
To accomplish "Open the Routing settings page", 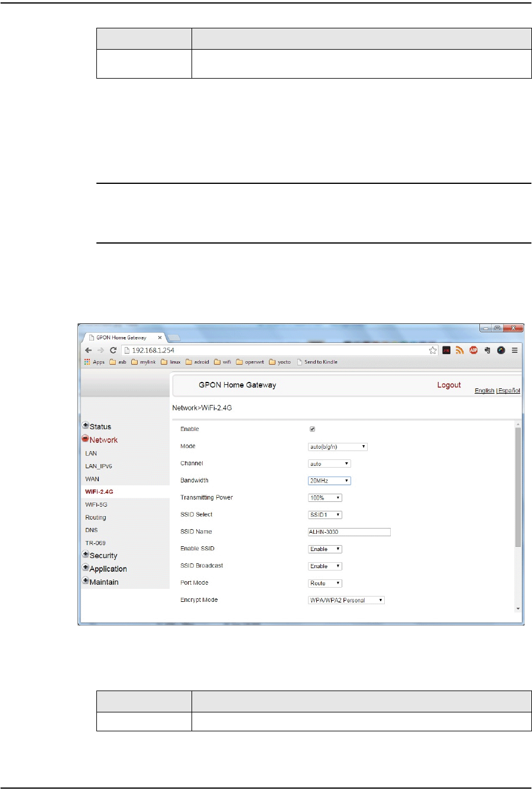I will (96, 517).
